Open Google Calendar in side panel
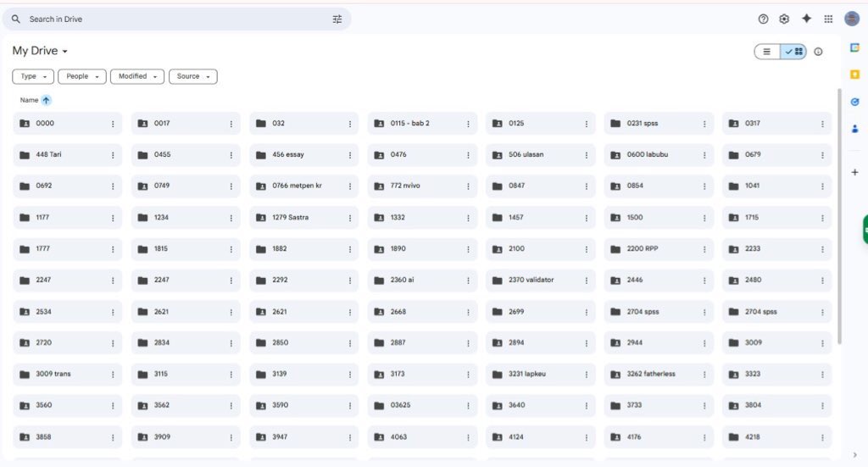Screen dimensions: 868x467 (854, 48)
